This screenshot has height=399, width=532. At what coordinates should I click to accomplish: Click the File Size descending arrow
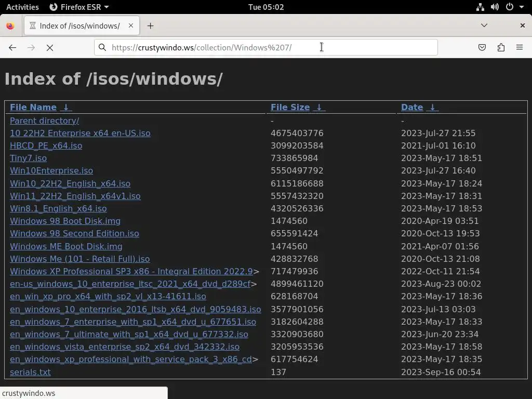(x=319, y=107)
